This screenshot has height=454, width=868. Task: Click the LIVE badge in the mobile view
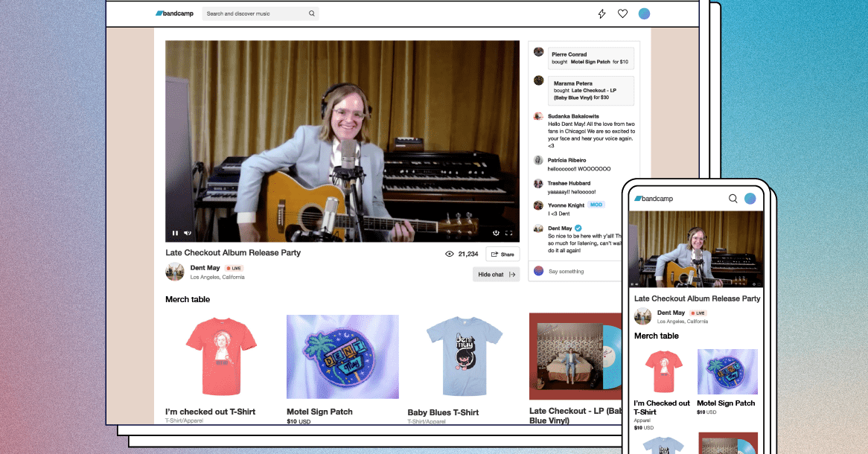tap(698, 313)
